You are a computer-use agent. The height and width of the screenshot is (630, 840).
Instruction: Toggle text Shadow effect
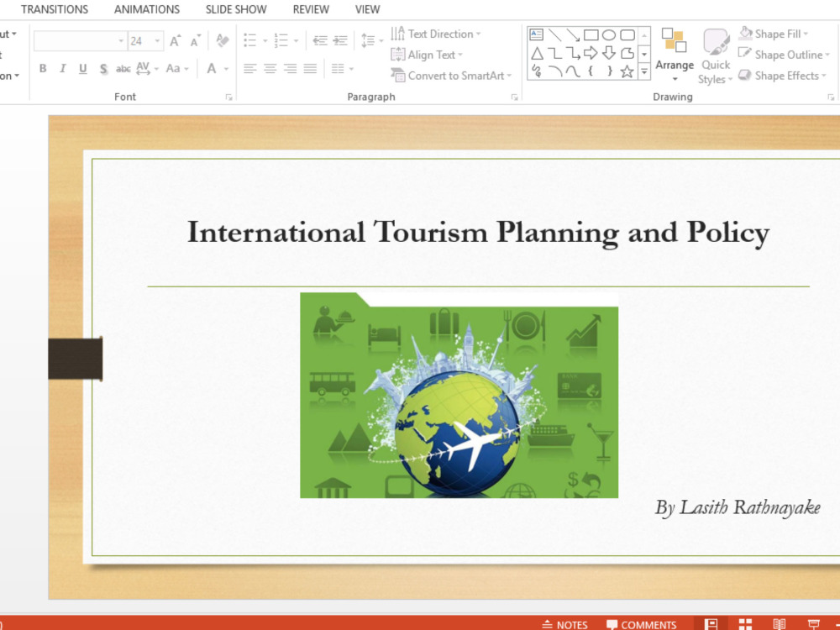103,69
